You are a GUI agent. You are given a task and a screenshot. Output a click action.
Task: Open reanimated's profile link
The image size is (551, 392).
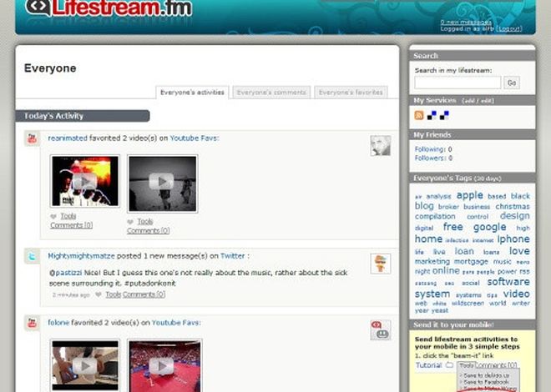point(68,138)
